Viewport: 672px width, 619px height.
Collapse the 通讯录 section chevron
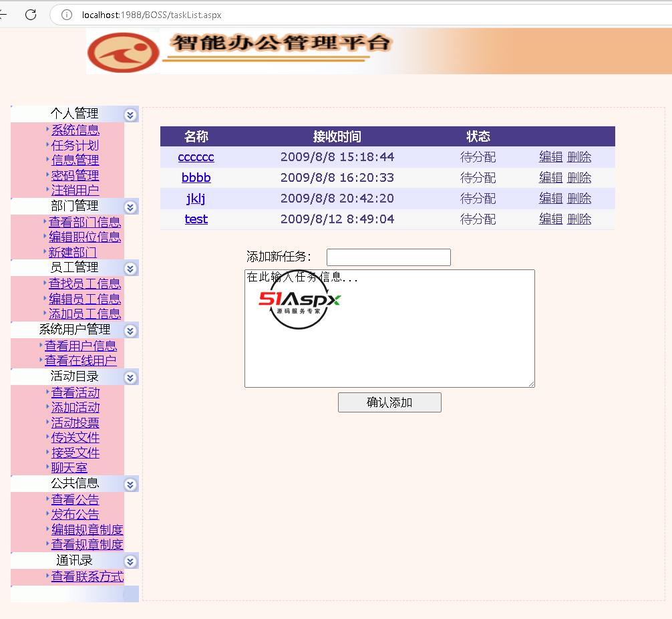pos(130,562)
